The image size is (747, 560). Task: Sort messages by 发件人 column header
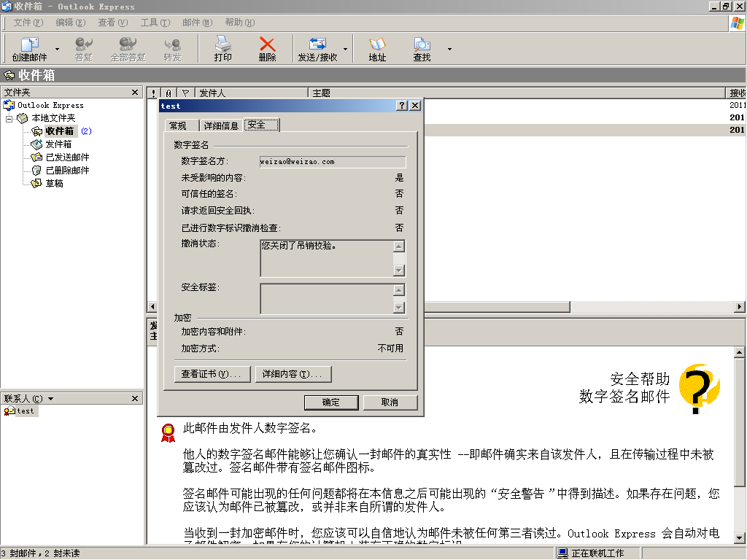pyautogui.click(x=252, y=93)
